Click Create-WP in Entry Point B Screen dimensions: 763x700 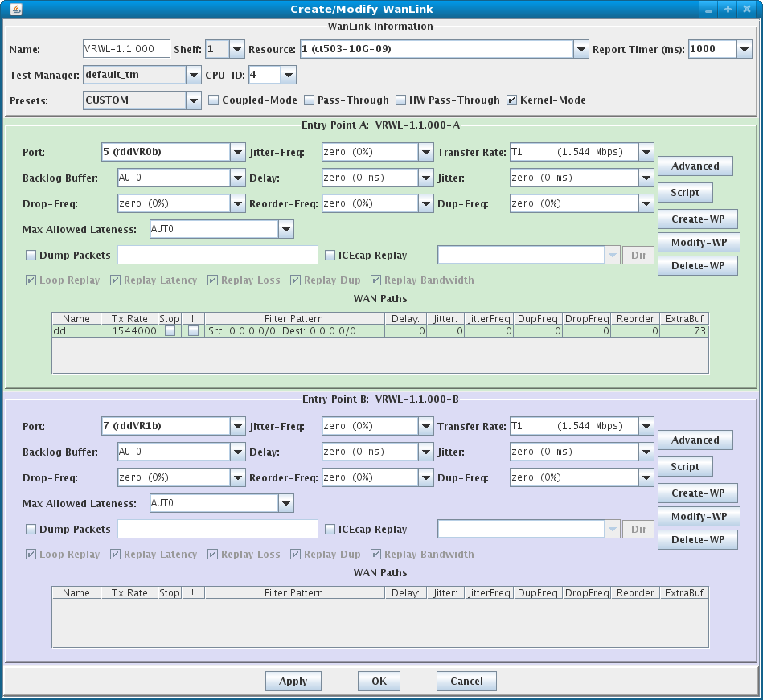click(x=698, y=493)
